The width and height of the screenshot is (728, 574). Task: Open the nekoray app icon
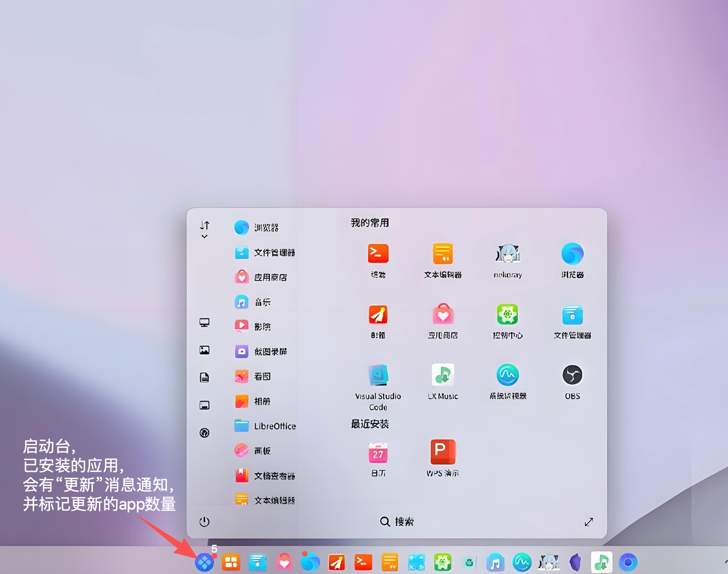pyautogui.click(x=508, y=254)
